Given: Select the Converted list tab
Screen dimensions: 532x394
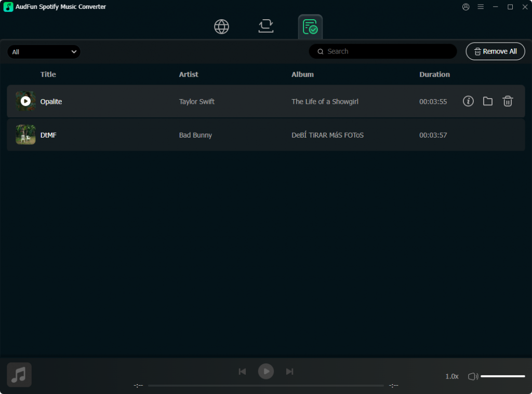Looking at the screenshot, I should point(310,26).
